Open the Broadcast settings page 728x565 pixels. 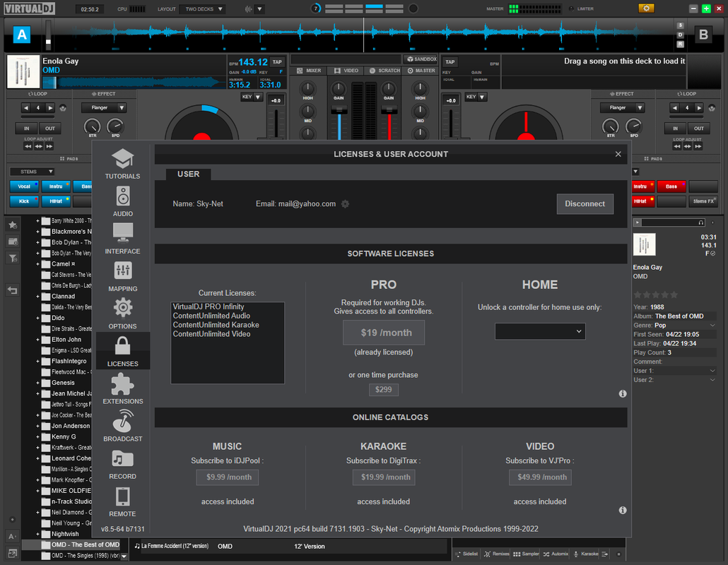point(122,427)
